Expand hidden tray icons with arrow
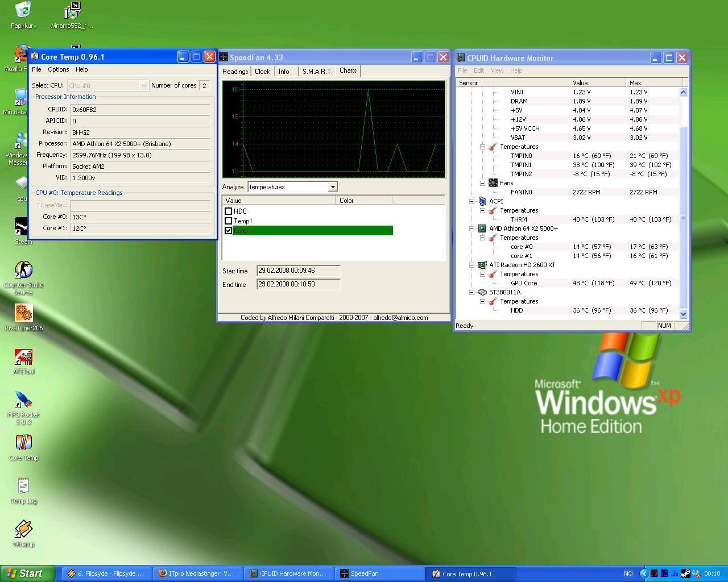The width and height of the screenshot is (728, 582). tap(644, 573)
